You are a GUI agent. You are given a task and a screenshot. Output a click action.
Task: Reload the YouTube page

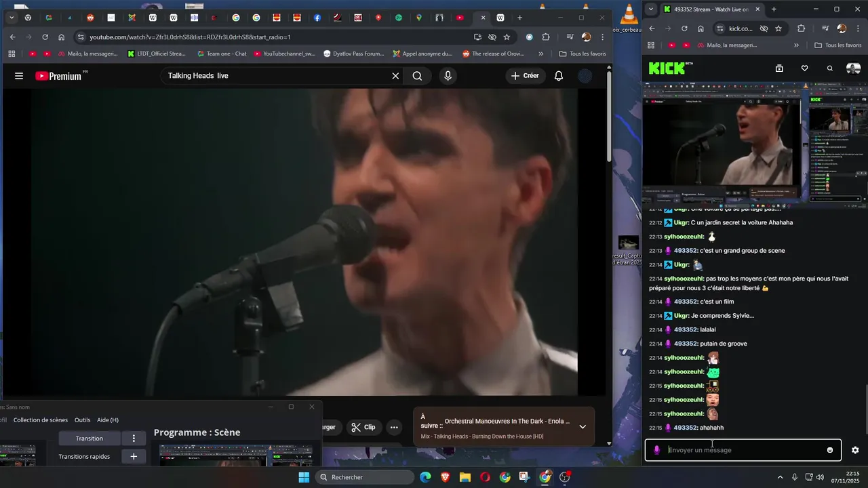[x=45, y=37]
